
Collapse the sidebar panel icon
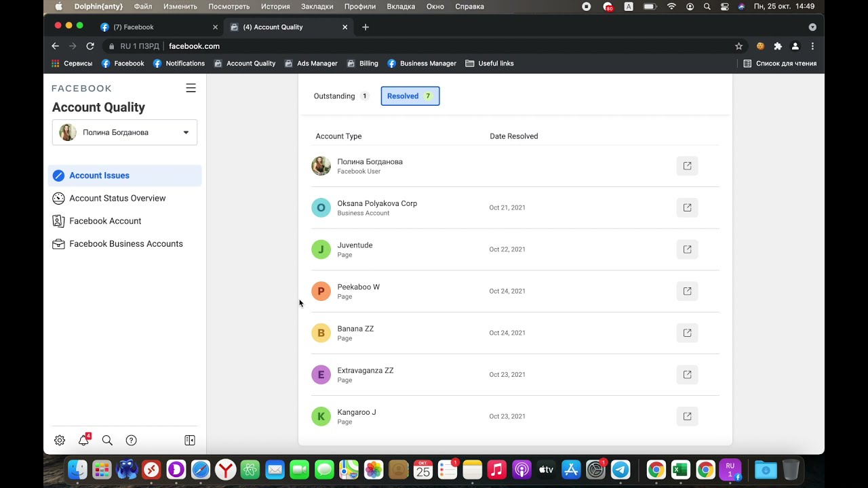point(190,441)
